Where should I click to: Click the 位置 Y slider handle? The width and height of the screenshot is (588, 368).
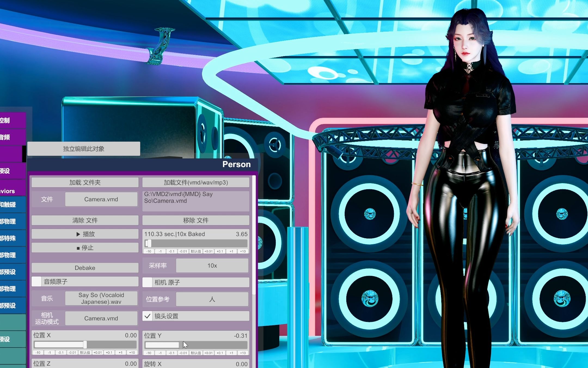pos(181,345)
